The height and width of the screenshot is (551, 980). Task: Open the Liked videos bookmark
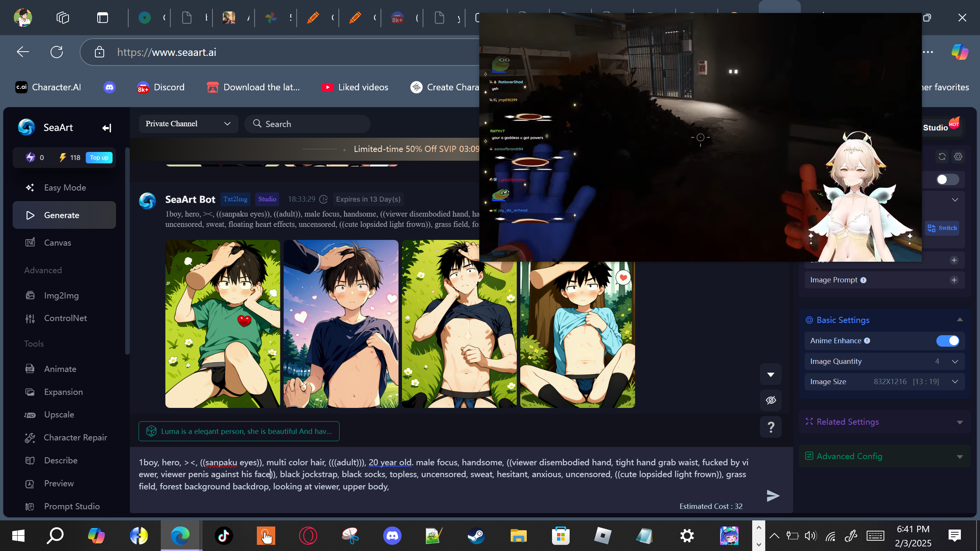(x=355, y=87)
